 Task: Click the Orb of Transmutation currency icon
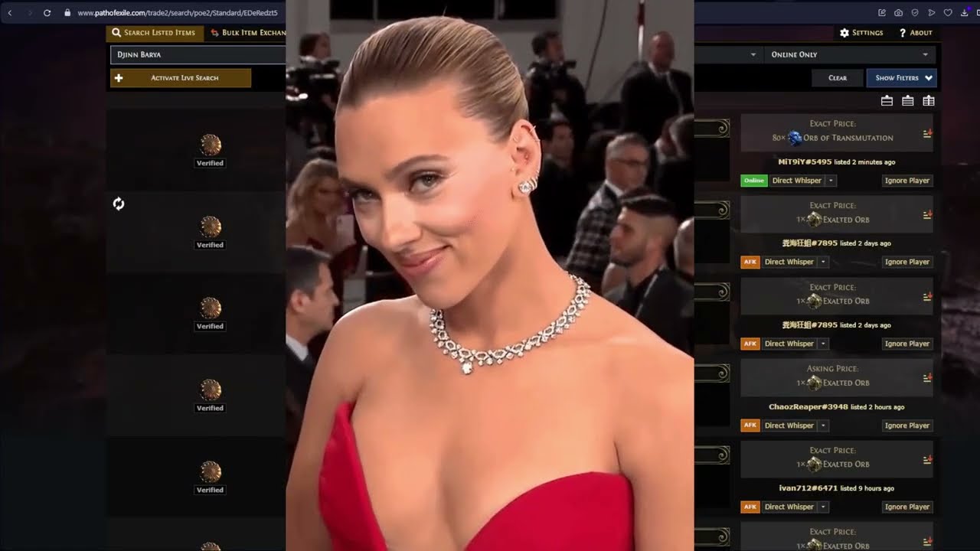coord(795,138)
